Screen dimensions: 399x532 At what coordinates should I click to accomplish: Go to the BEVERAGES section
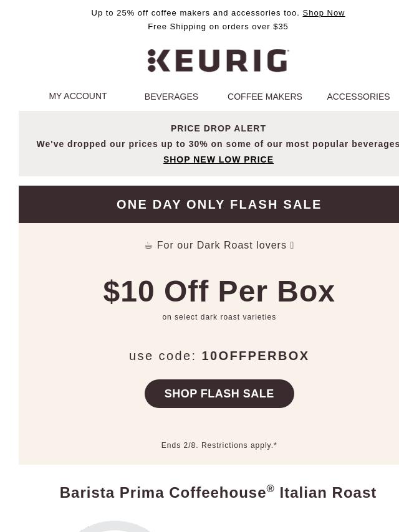click(x=171, y=97)
